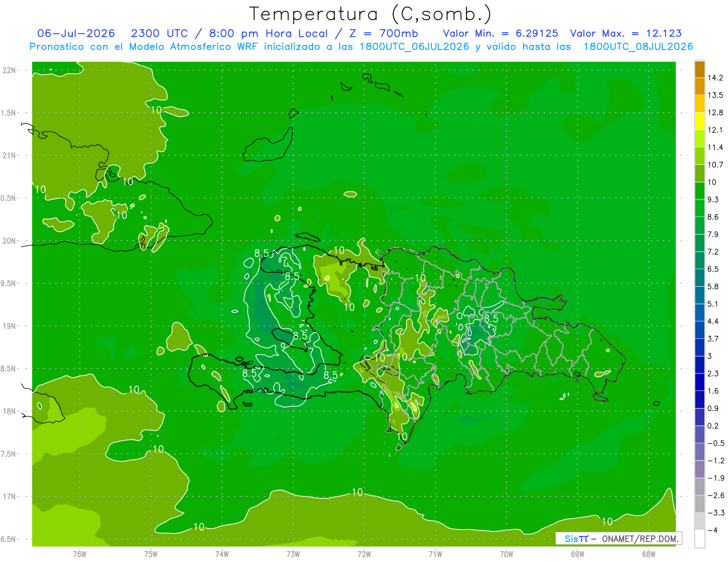Click the latitude axis label "21N"
This screenshot has height=562, width=728.
pyautogui.click(x=10, y=156)
